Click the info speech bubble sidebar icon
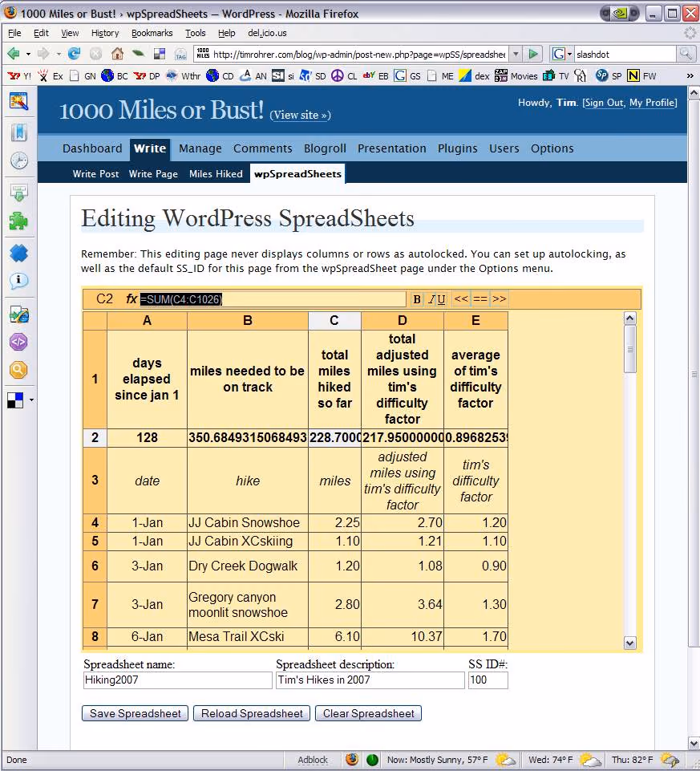This screenshot has height=771, width=700. [19, 280]
